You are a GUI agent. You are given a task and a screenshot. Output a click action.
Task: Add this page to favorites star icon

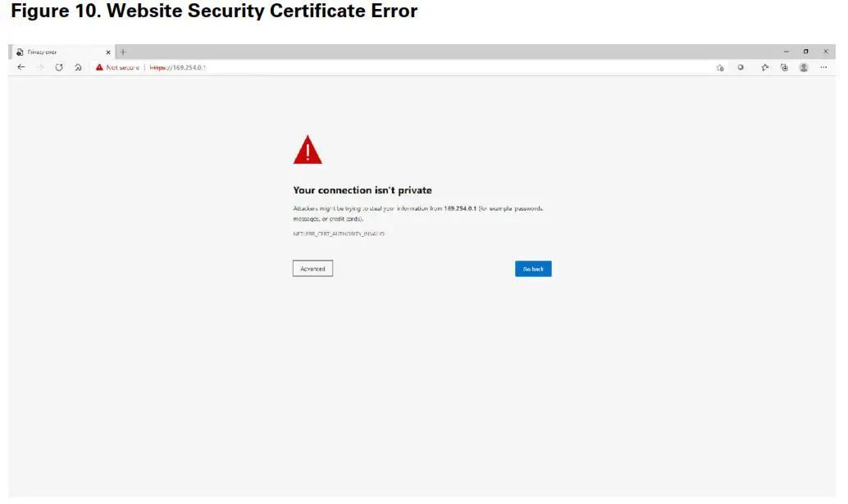click(720, 67)
